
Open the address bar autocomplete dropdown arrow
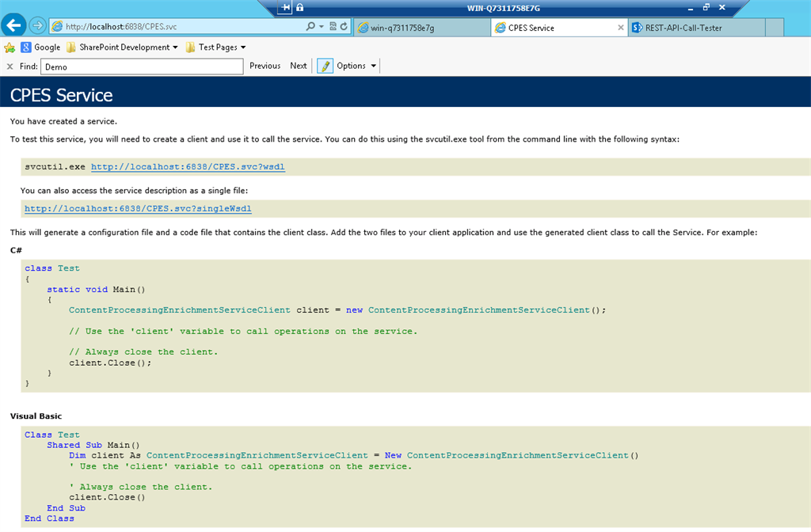322,26
